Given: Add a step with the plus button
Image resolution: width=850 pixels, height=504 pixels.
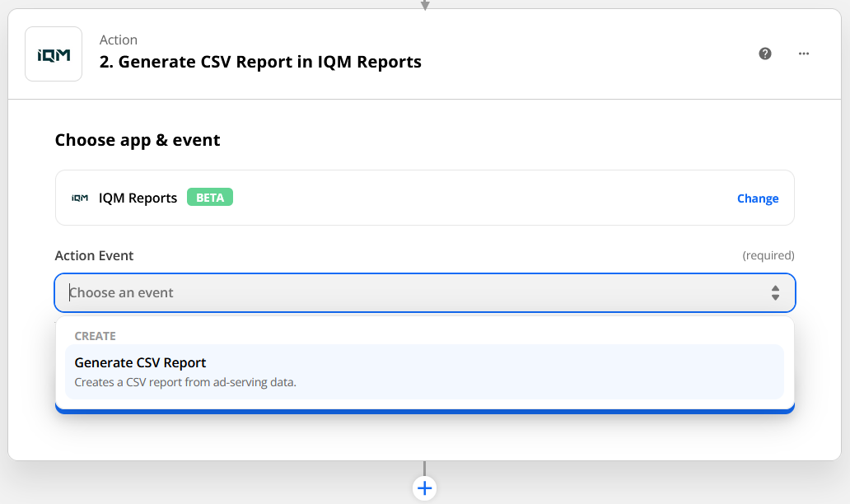Looking at the screenshot, I should point(424,488).
